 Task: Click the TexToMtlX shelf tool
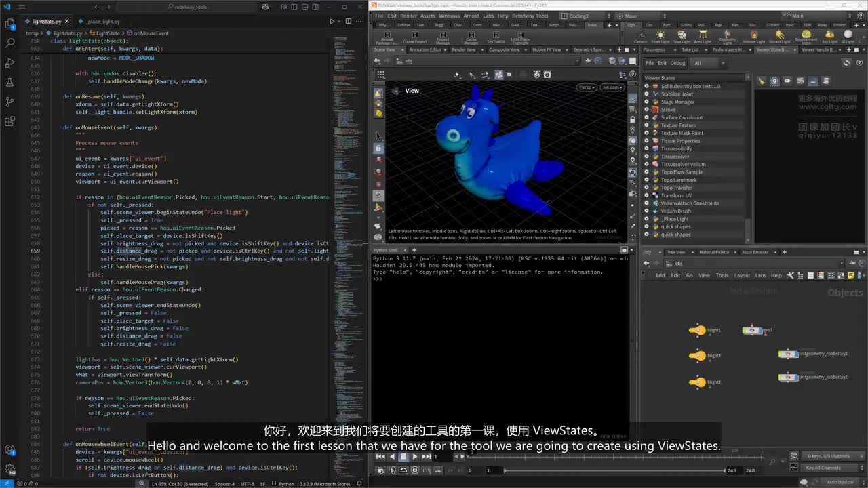click(x=496, y=37)
